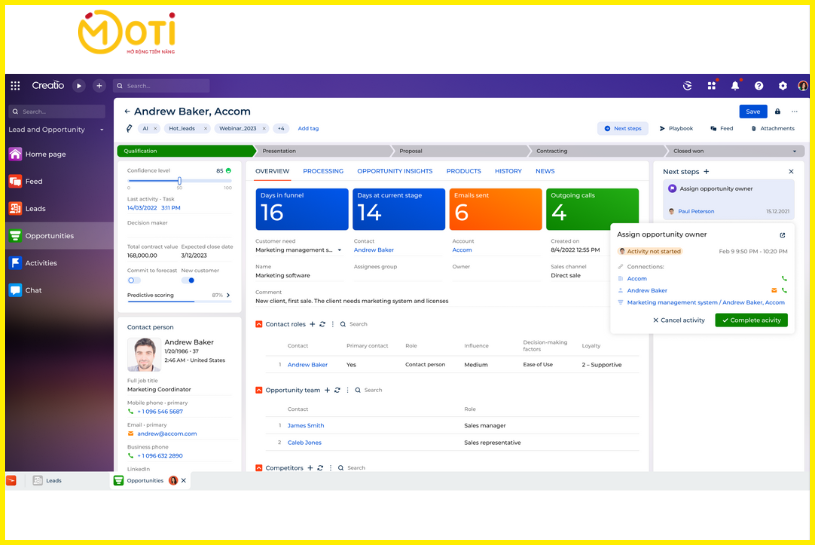Open the Products tab
The height and width of the screenshot is (545, 815).
tap(463, 171)
